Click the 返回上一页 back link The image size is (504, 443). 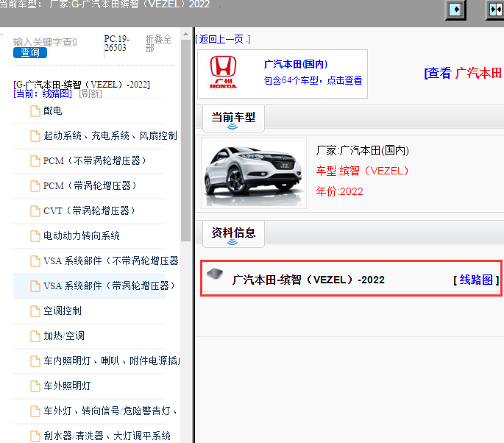(x=223, y=39)
